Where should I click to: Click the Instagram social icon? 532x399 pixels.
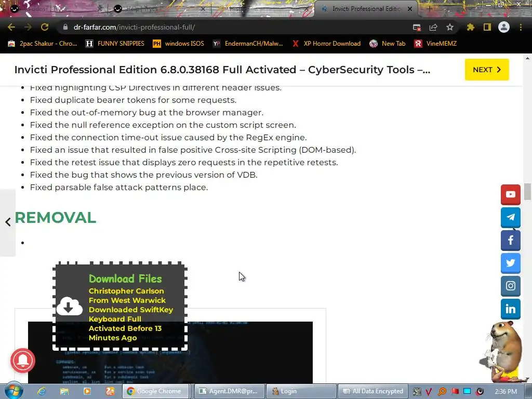click(x=511, y=286)
